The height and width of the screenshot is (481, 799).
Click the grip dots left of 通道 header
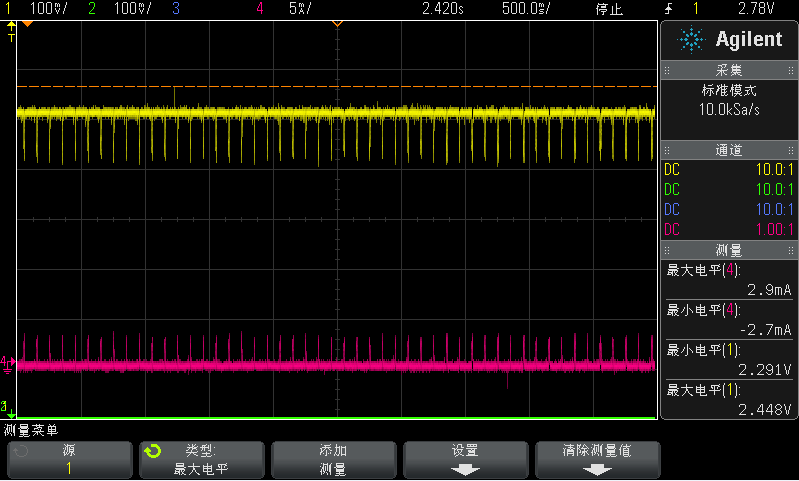667,150
